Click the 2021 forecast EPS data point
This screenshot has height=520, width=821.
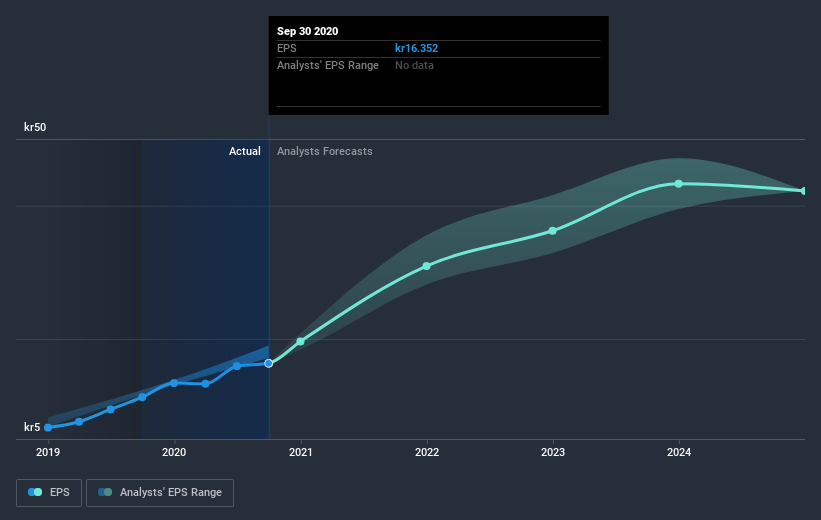point(301,341)
